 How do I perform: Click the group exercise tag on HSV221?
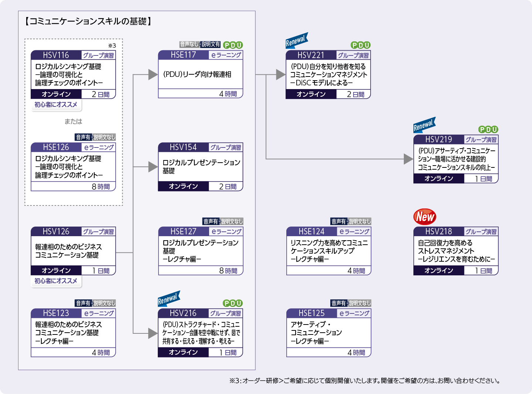click(353, 55)
